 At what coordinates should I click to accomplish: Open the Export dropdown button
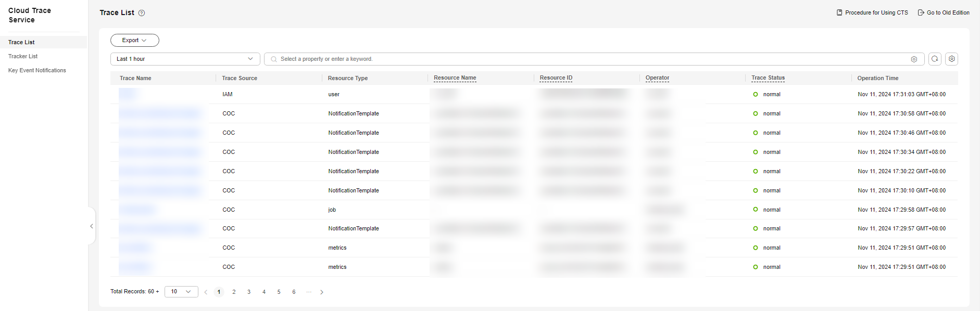tap(135, 40)
